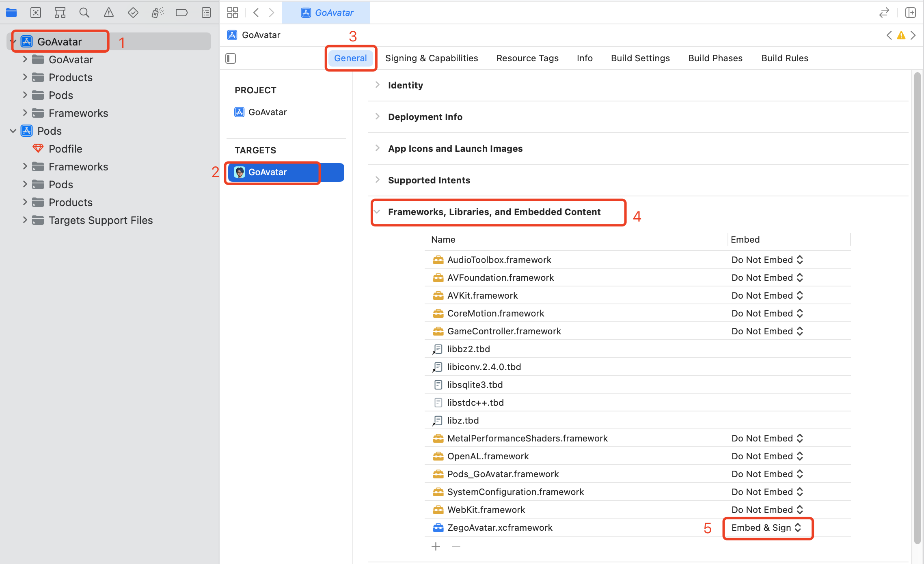Open the Breakpoint navigator icon

coord(181,13)
